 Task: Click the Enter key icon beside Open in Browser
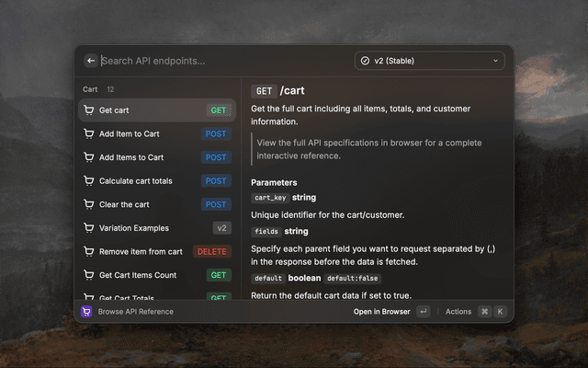(423, 311)
